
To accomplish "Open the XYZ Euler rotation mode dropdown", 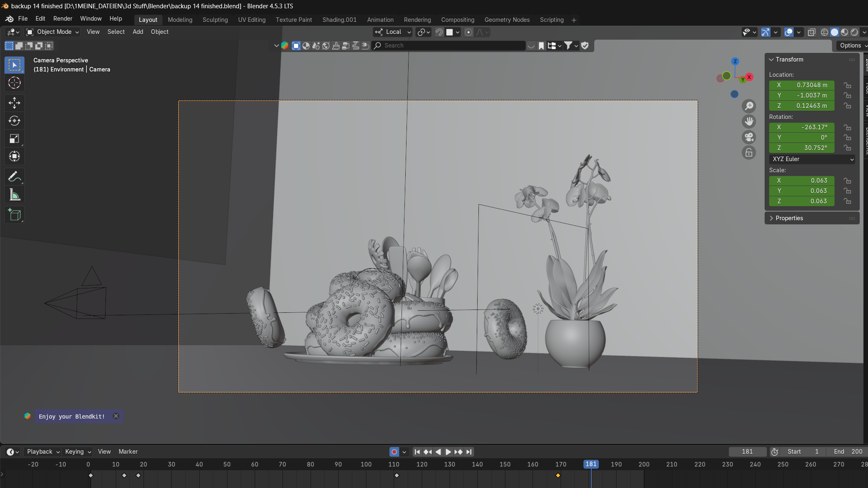I will [812, 159].
